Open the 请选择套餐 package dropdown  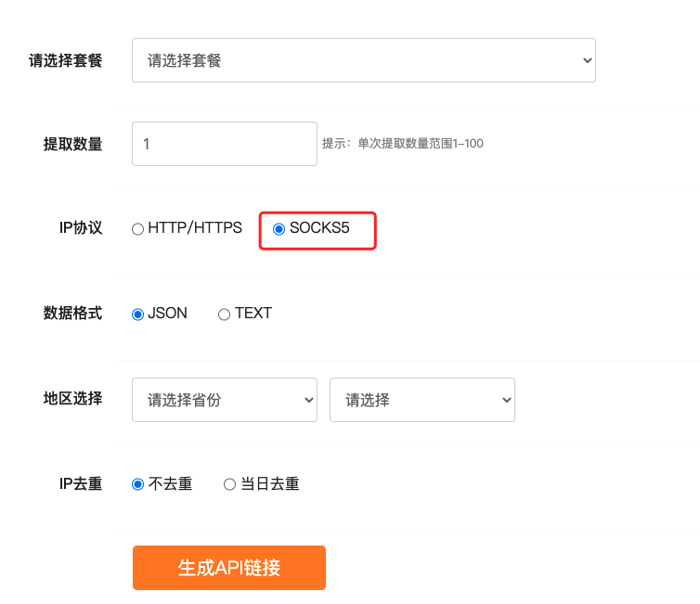(362, 60)
